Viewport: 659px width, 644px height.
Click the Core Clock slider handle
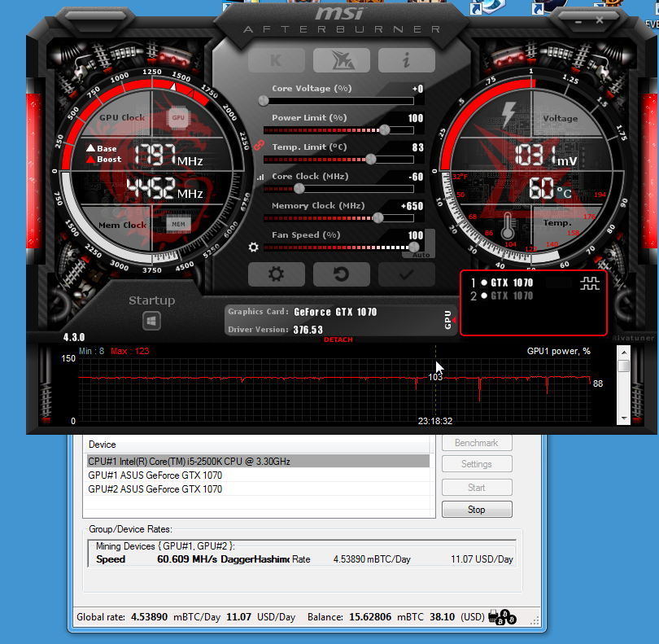click(299, 188)
